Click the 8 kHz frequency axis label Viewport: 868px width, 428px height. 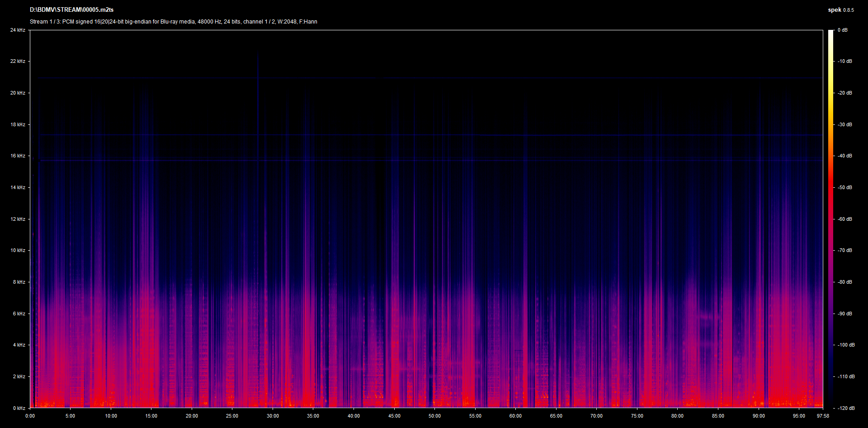point(19,282)
